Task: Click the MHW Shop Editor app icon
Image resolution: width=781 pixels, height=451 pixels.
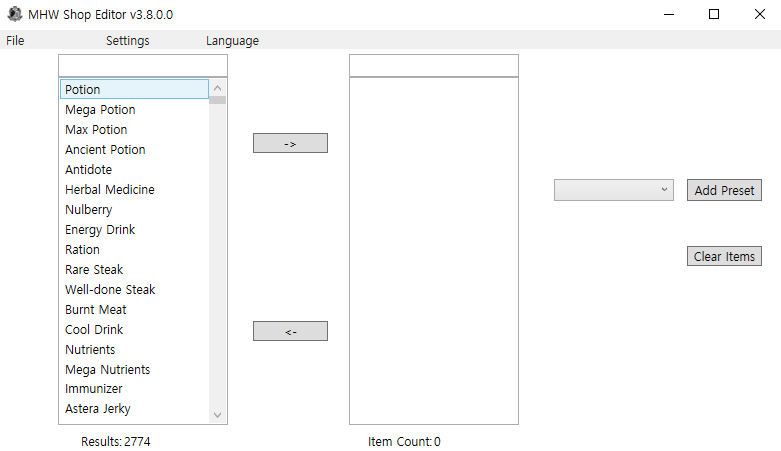Action: 15,14
